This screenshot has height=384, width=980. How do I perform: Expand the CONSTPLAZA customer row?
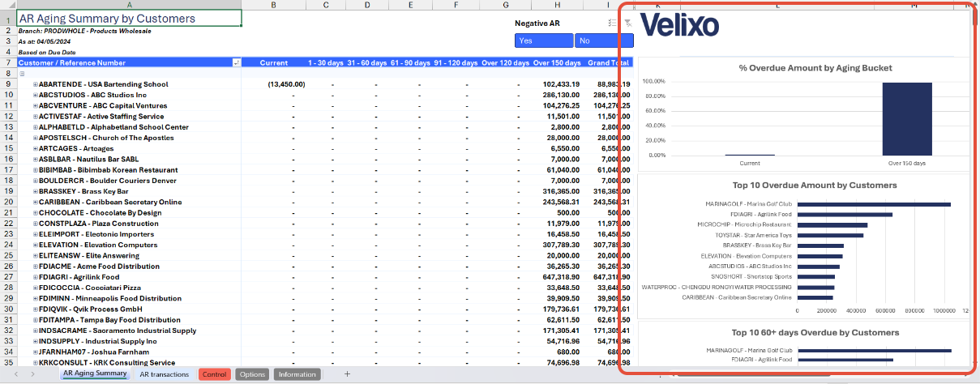(x=35, y=224)
